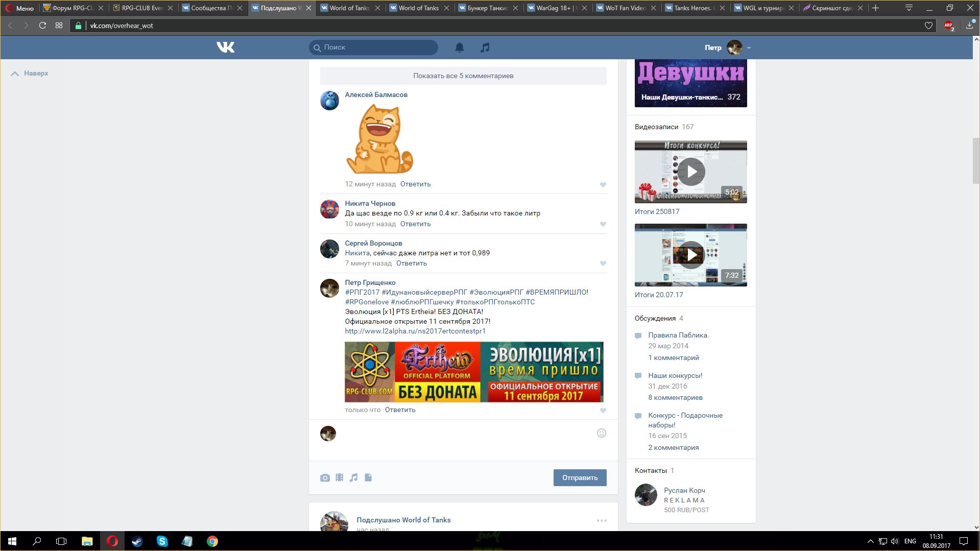Like Сергей Воронцов's comment
Viewport: 980px width, 551px height.
[x=603, y=263]
